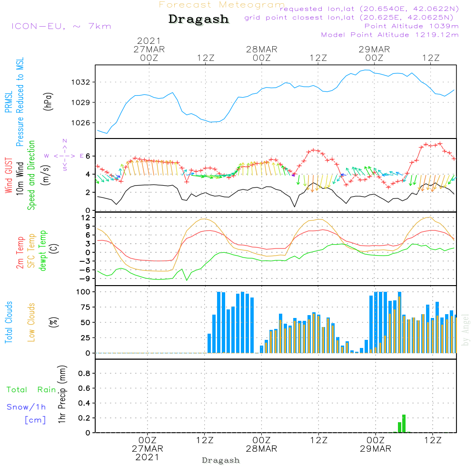
Task: Click the black 10m Wind axis label
Action: 20,178
